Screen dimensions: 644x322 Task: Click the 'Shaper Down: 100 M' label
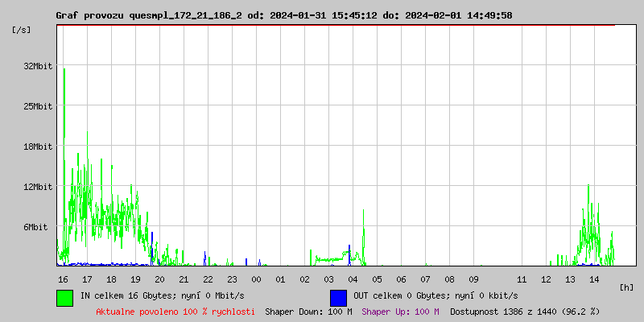coord(308,311)
